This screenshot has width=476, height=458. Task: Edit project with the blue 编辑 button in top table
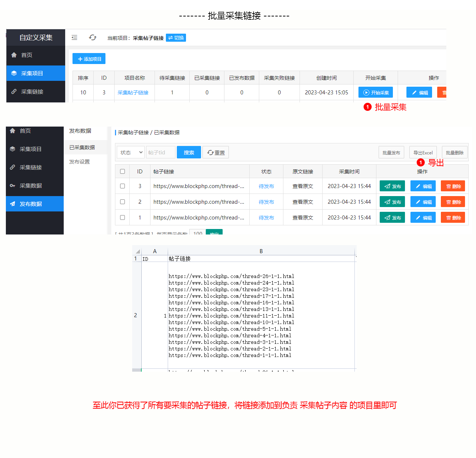click(419, 92)
